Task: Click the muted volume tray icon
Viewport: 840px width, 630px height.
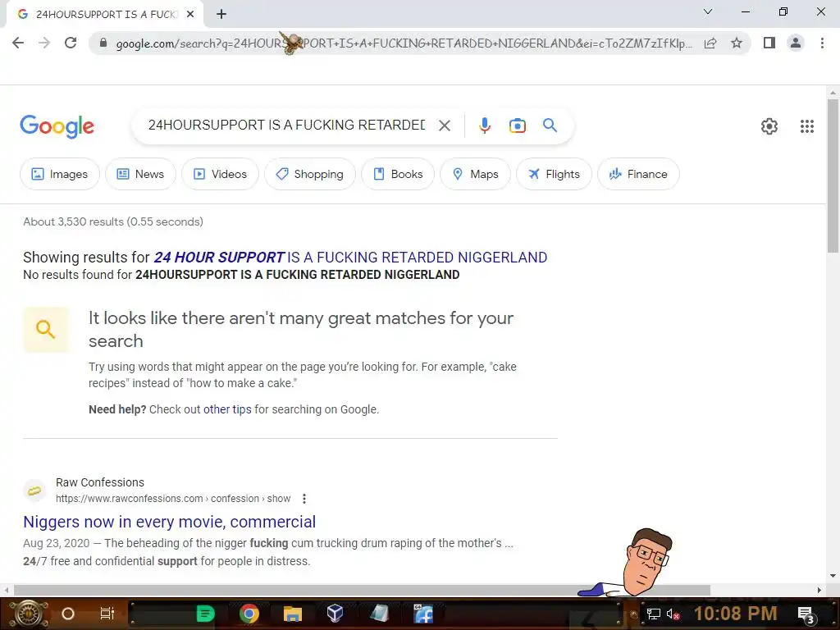Action: click(x=673, y=614)
